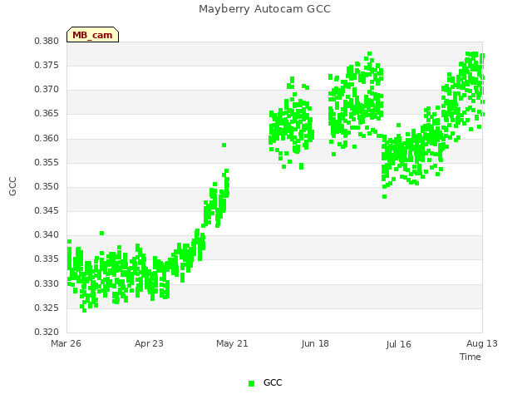Image resolution: width=532 pixels, height=399 pixels.
Task: Click the MB_cam label tag
Action: tap(92, 35)
